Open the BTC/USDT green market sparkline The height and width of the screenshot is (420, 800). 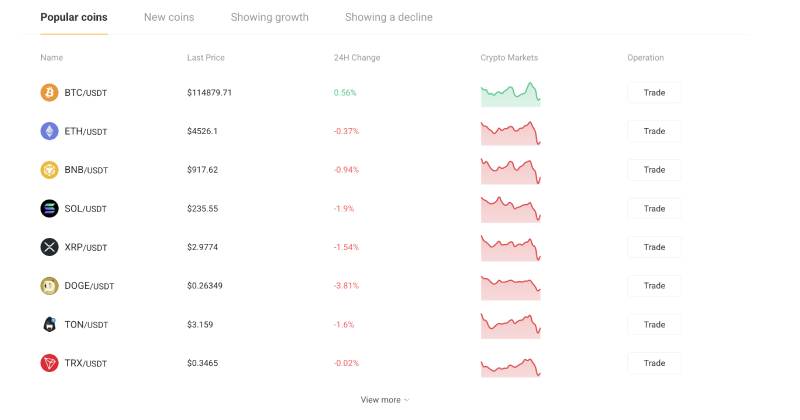(x=510, y=93)
